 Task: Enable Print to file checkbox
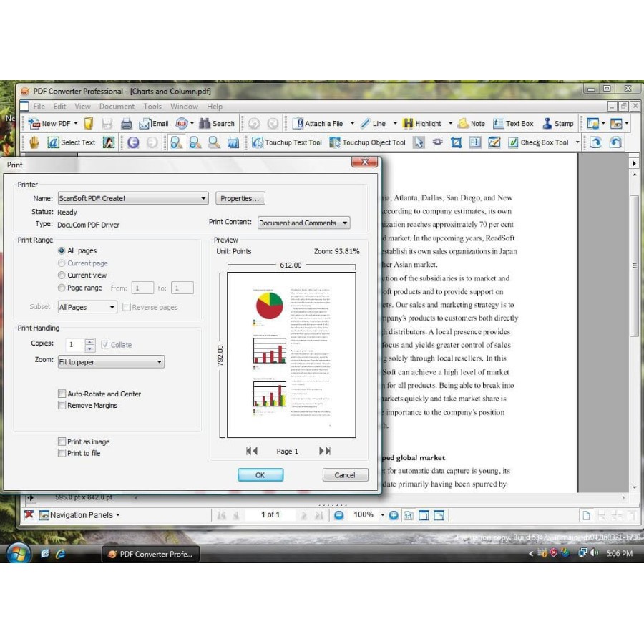pos(62,453)
